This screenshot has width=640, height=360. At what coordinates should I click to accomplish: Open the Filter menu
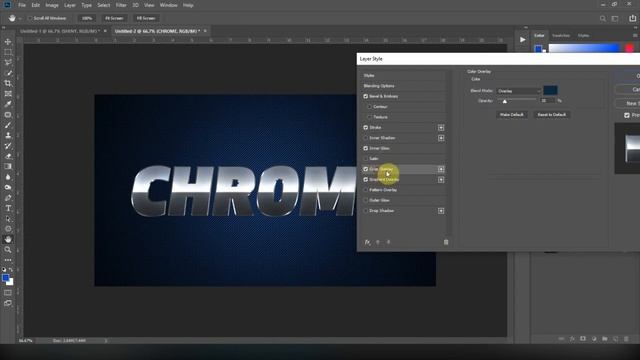[121, 5]
